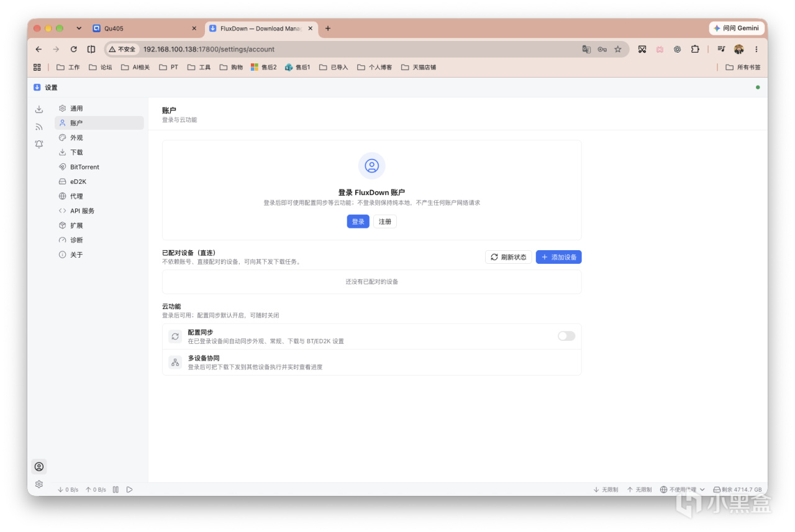Go to 外观 settings section
Screen dimensions: 795x532
pyautogui.click(x=99, y=138)
